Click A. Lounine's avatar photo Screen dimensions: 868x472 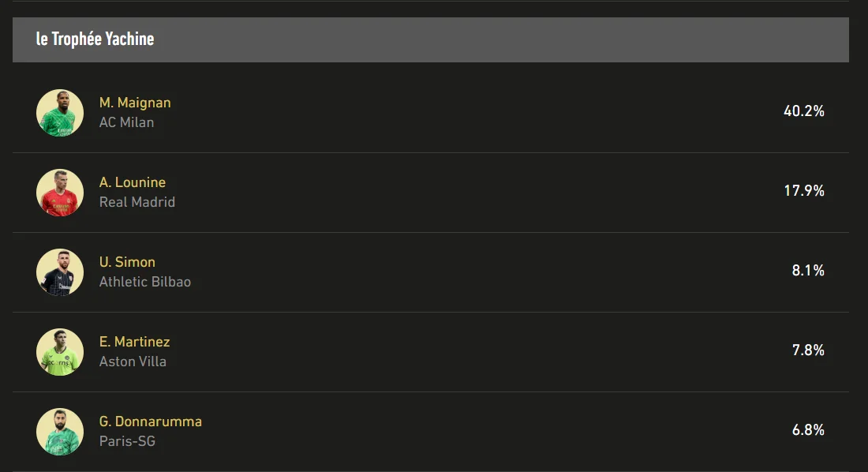click(60, 193)
